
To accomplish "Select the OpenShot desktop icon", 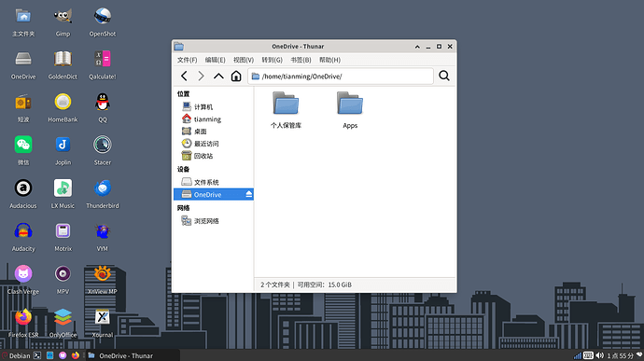I will click(x=103, y=22).
